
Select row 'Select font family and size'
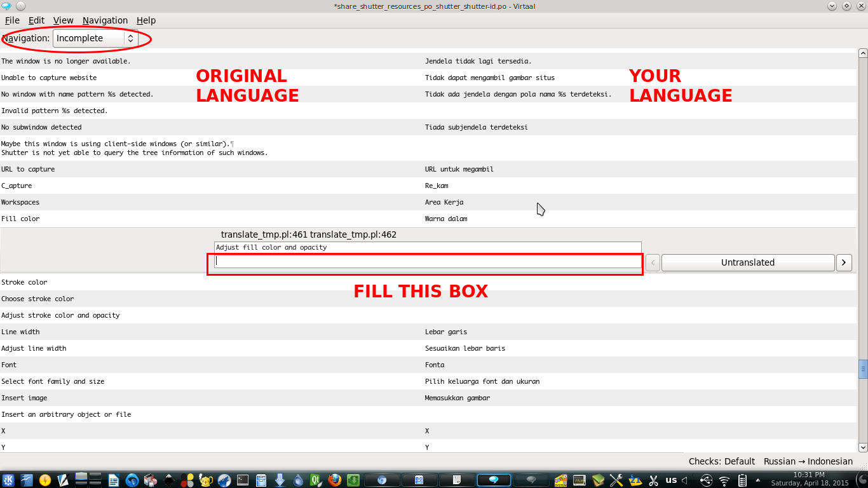[428, 381]
